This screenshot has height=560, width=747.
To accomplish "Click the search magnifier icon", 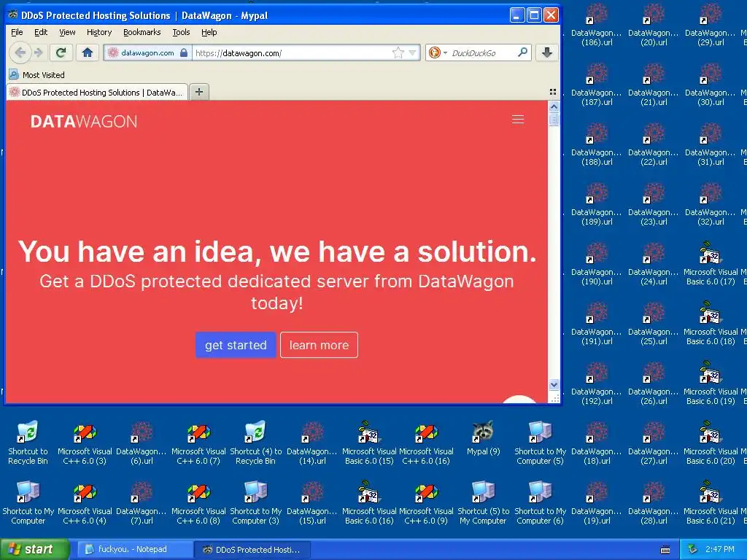I will tap(522, 52).
